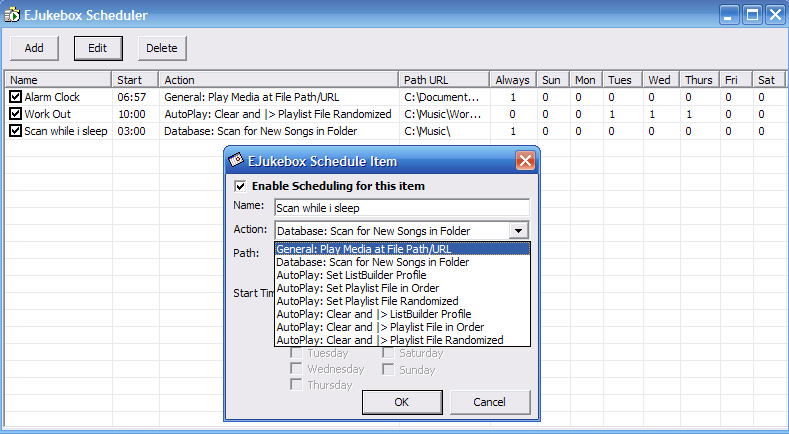Screen dimensions: 789x434
Task: Click the Thurs column header
Action: pos(699,80)
